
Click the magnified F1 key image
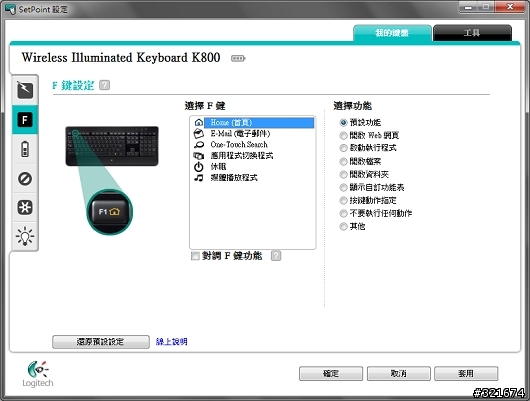point(110,212)
